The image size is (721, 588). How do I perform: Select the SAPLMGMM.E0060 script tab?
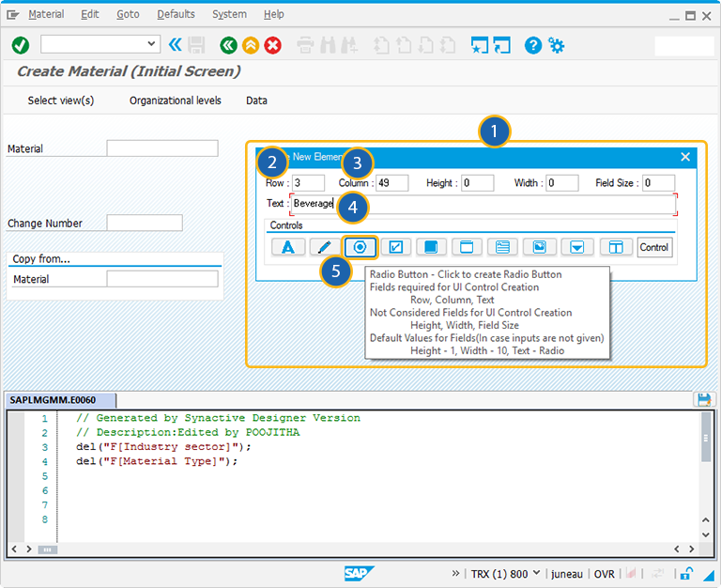(60, 400)
